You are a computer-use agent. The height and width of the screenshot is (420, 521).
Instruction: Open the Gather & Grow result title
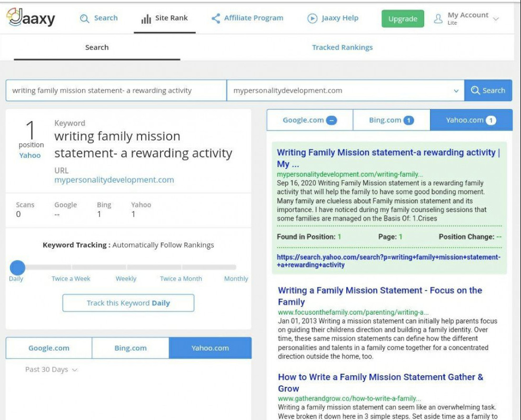point(380,383)
